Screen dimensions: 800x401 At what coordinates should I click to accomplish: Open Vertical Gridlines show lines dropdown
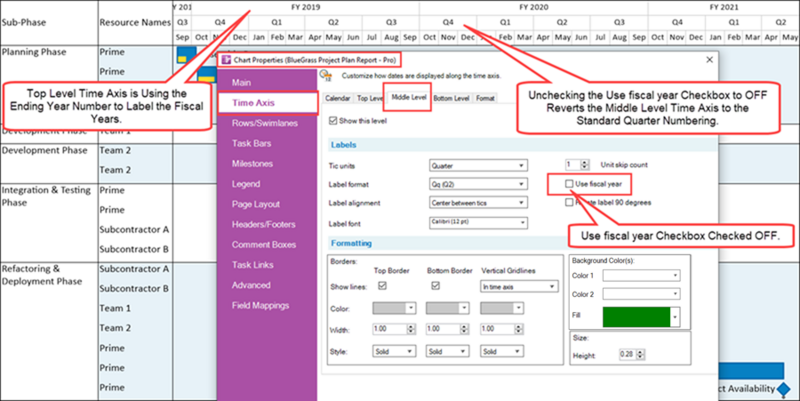point(519,287)
